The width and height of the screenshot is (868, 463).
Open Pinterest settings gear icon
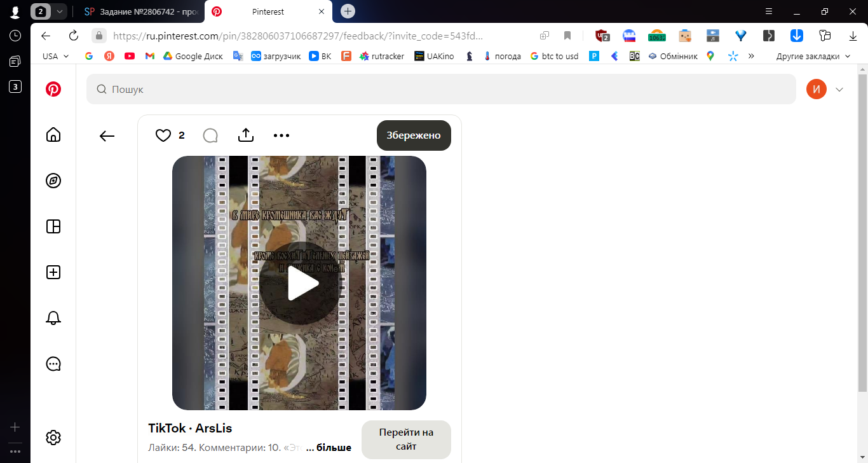53,438
